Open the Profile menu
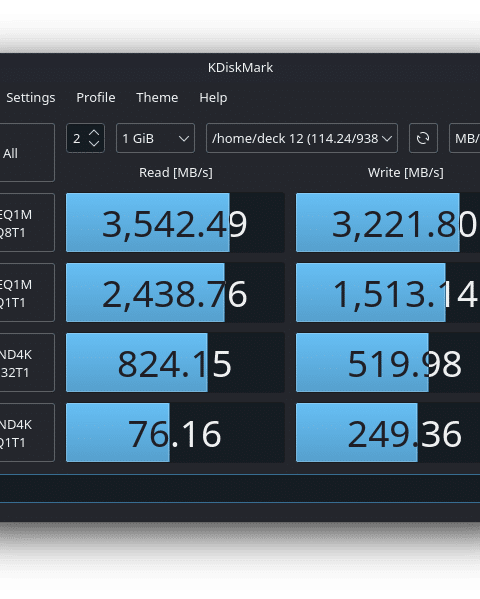 click(x=96, y=97)
